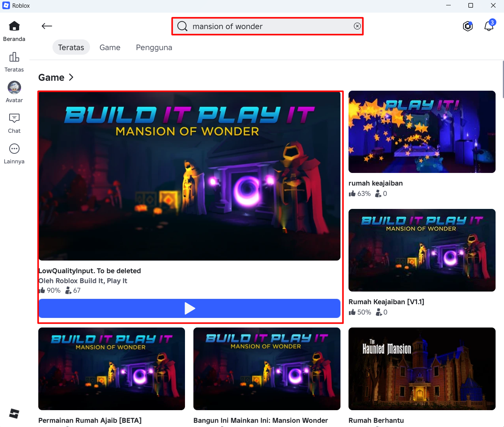This screenshot has height=427, width=504.
Task: Open the Rumah Keajaiban [V1.1] thumbnail
Action: coord(422,250)
